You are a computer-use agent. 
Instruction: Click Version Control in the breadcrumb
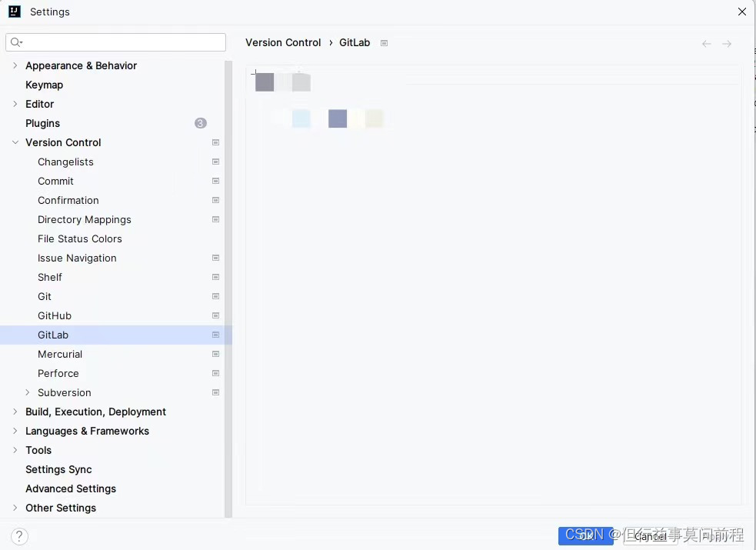click(283, 43)
